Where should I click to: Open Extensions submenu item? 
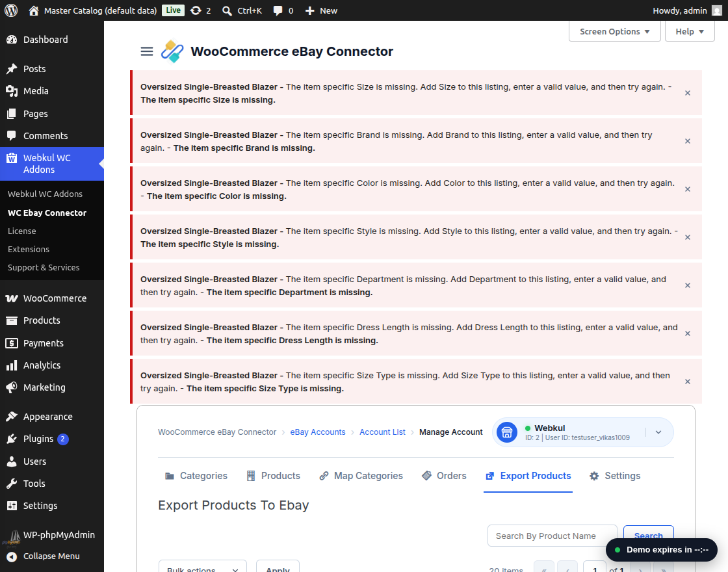click(29, 250)
